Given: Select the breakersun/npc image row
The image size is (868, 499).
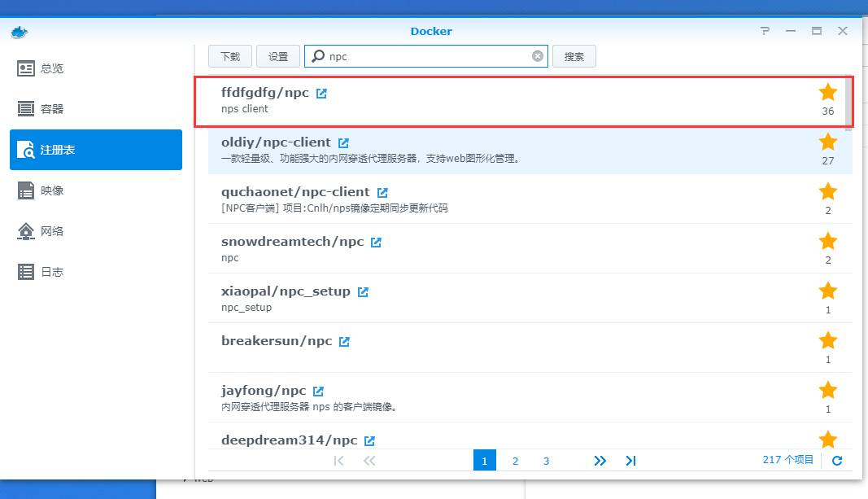Looking at the screenshot, I should (530, 348).
